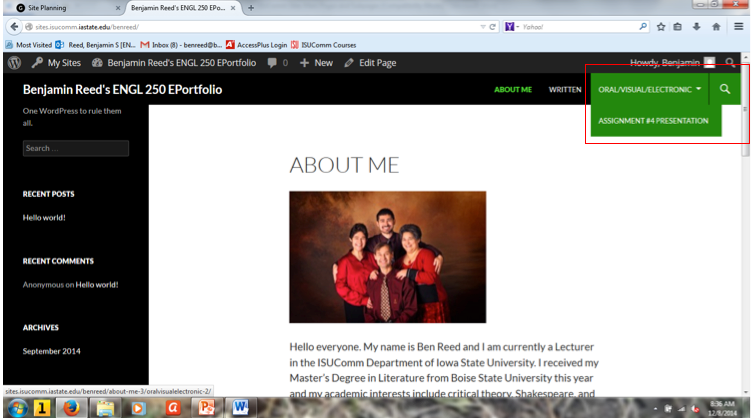Screen dimensions: 756x418
Task: Click the WordPress logo in admin bar
Action: pyautogui.click(x=14, y=63)
